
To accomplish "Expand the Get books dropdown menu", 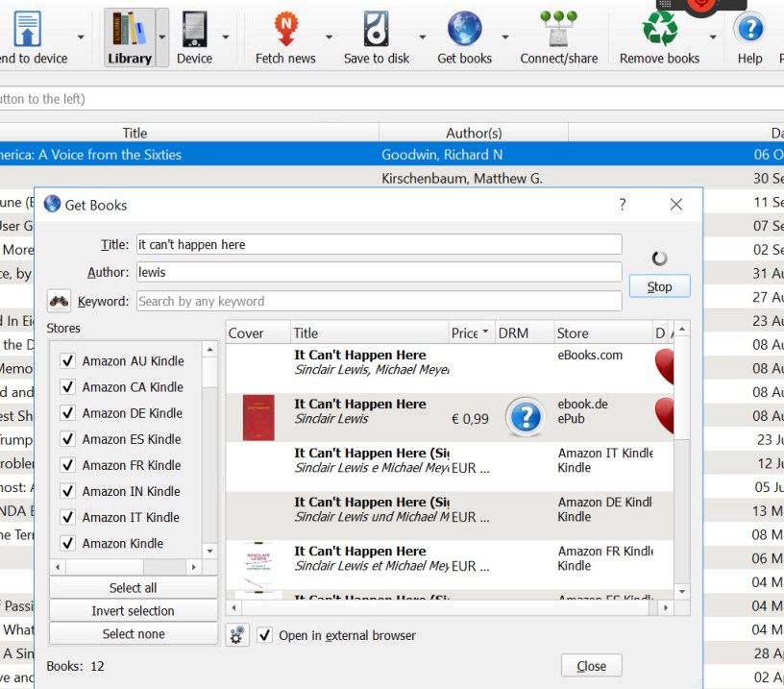I will pos(503,37).
